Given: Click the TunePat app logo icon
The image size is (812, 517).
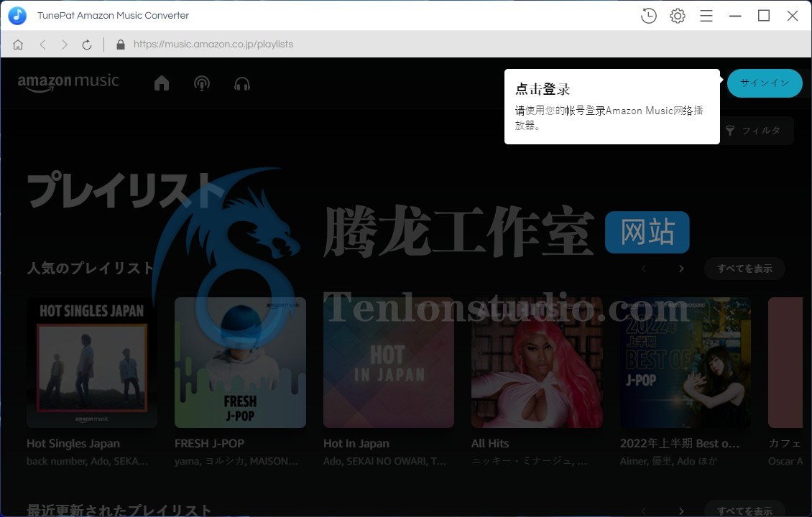Looking at the screenshot, I should coord(18,16).
